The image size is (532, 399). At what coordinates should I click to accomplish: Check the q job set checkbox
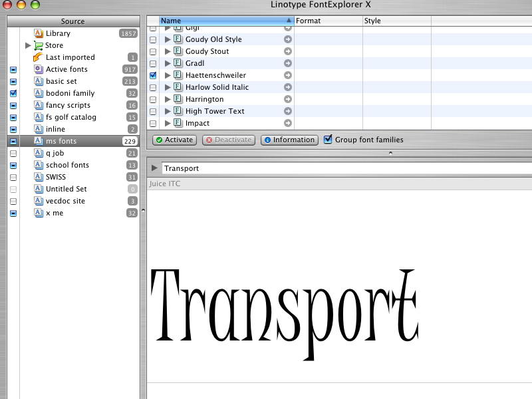[x=13, y=154]
